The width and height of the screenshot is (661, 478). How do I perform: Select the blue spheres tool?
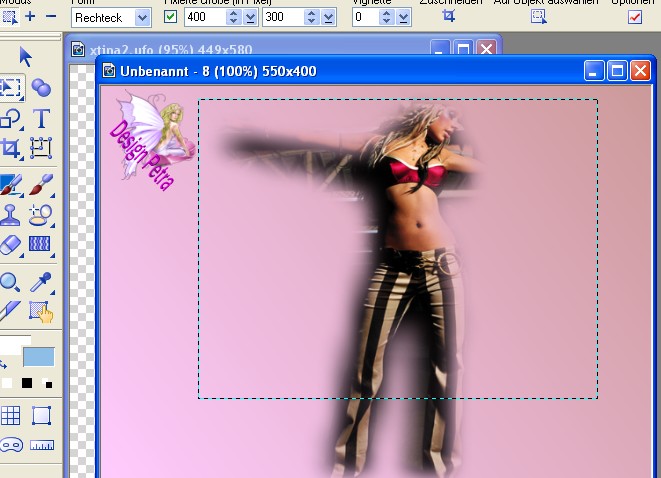click(41, 88)
